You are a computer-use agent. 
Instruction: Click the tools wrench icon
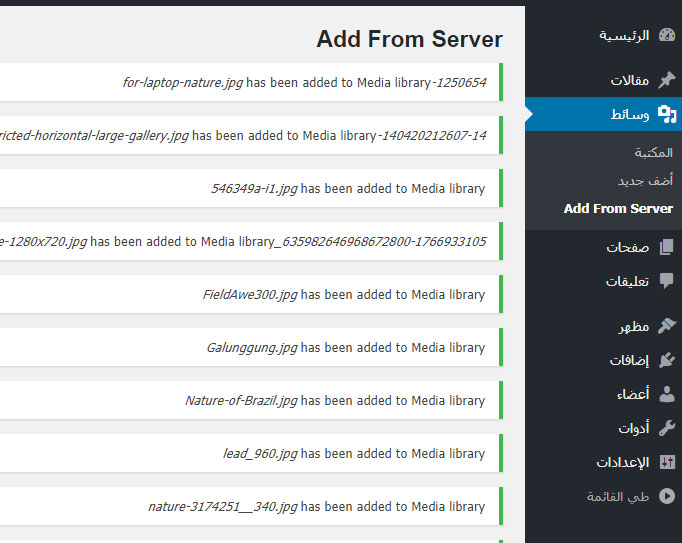[667, 428]
